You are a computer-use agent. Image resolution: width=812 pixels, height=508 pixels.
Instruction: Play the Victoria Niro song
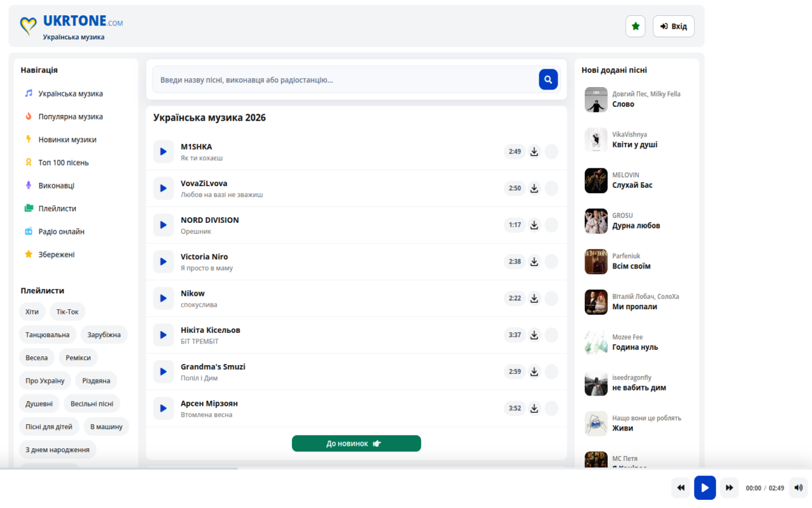163,262
